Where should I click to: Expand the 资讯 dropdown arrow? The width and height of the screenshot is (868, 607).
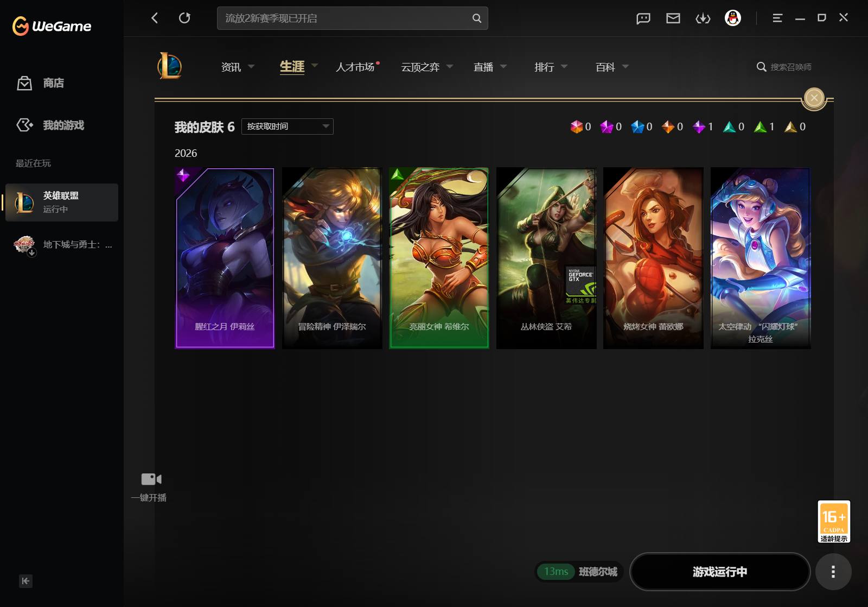point(251,67)
